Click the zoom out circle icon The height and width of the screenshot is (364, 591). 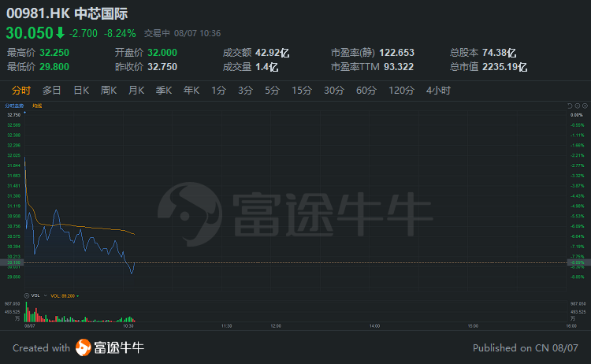pos(576,105)
